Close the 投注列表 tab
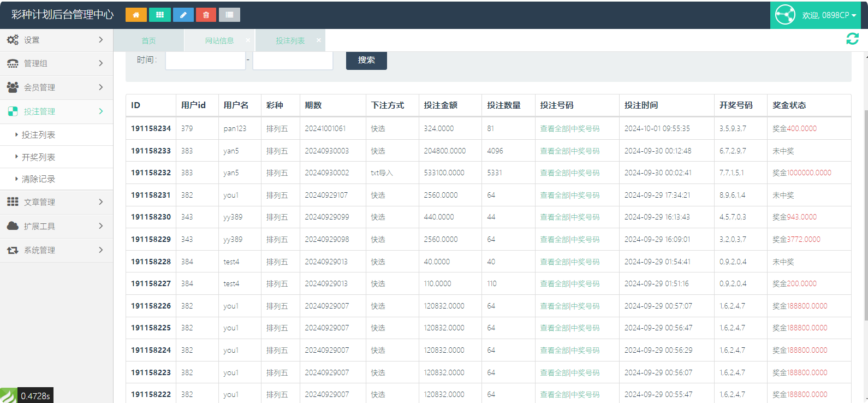Screen dimensions: 868x403 coord(319,40)
